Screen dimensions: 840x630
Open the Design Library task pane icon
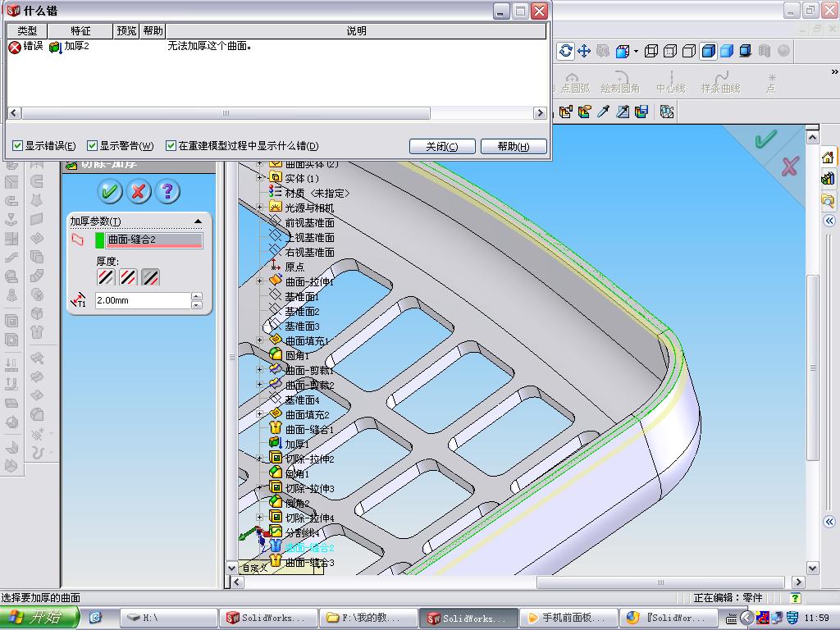829,178
